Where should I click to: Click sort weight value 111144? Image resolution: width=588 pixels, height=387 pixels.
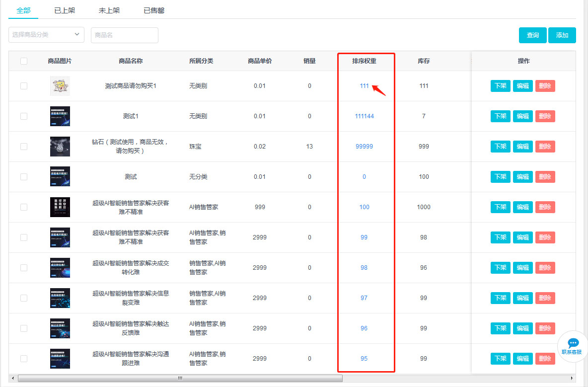364,116
